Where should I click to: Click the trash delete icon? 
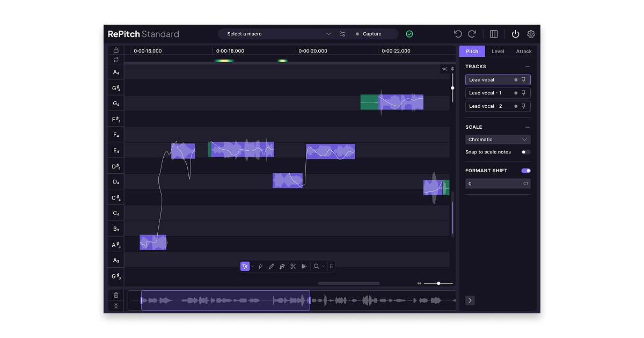pos(116,295)
